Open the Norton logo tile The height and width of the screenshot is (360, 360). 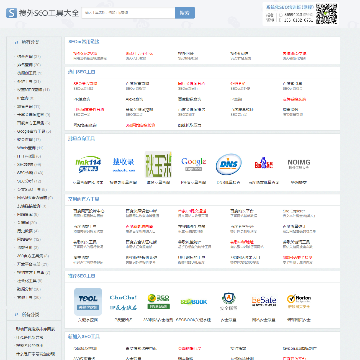point(299,302)
